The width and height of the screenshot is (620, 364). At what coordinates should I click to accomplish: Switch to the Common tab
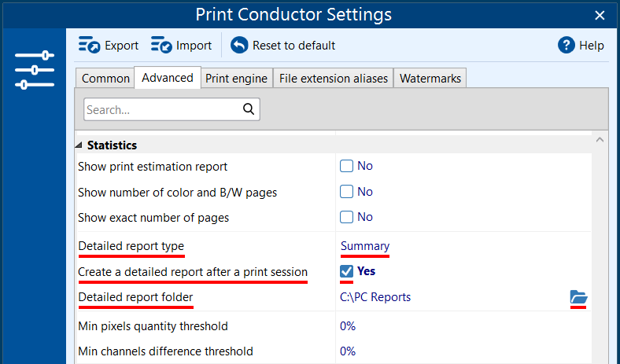coord(105,79)
